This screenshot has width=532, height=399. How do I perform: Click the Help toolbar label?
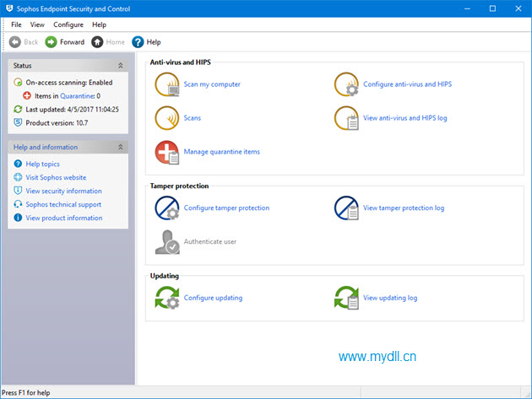tap(154, 42)
